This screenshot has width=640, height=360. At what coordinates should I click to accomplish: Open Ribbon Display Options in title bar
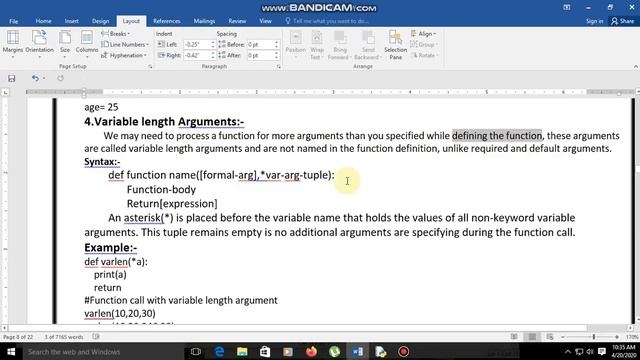[567, 7]
